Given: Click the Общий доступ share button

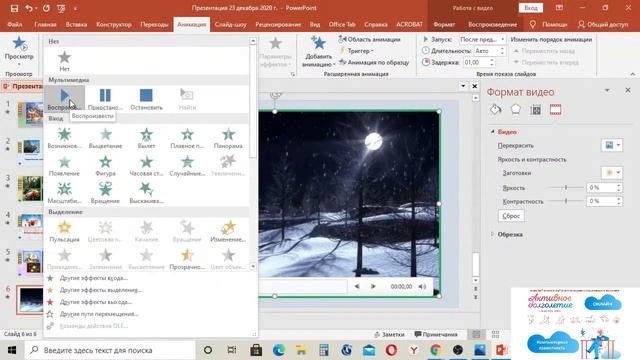Looking at the screenshot, I should 603,24.
